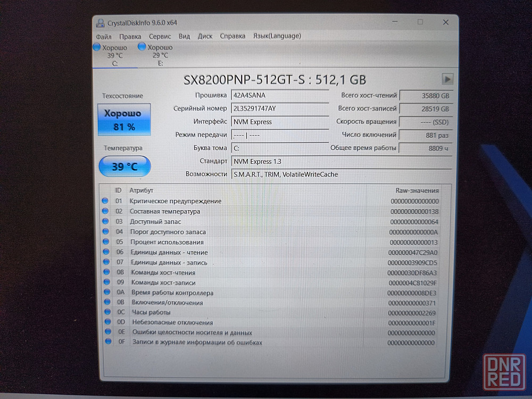
Task: Click the next disk arrow button
Action: pyautogui.click(x=447, y=79)
